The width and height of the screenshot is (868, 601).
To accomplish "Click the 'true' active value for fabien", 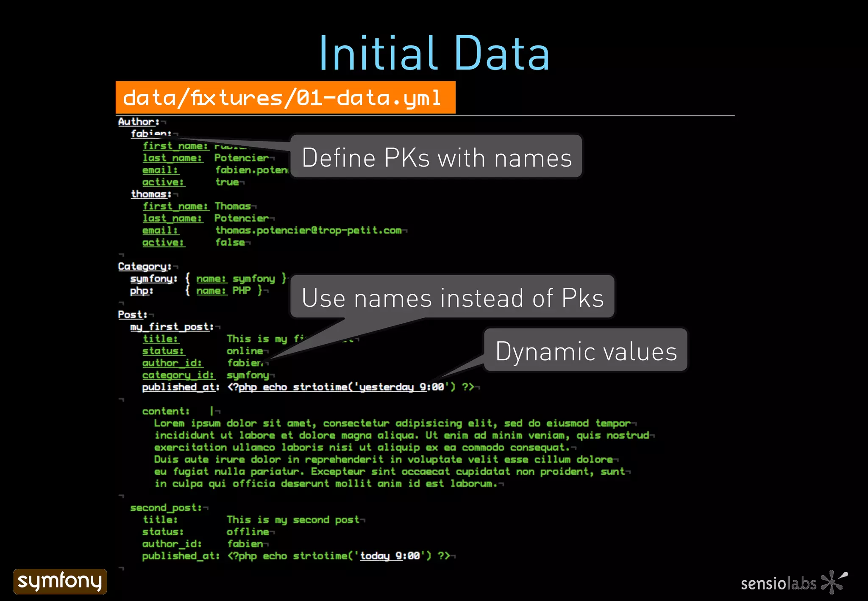I will click(227, 182).
